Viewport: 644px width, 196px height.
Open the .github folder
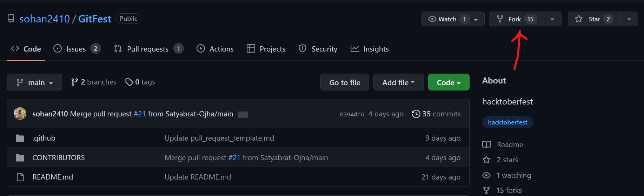point(44,138)
